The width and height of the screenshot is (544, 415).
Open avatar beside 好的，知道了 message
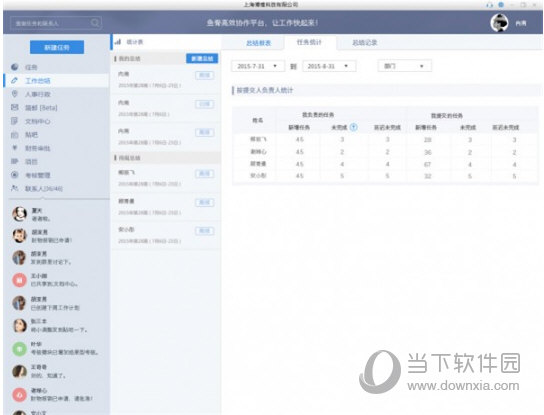pyautogui.click(x=19, y=371)
